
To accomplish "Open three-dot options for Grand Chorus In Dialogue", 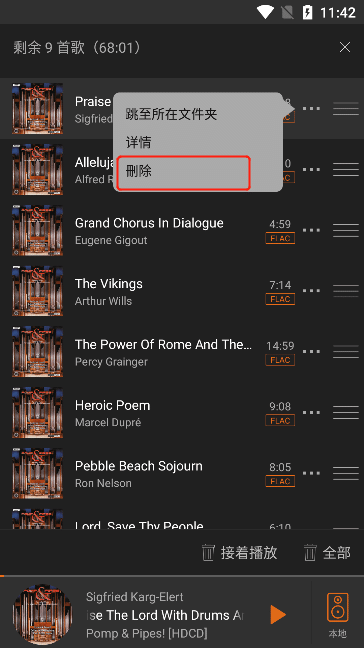I will coord(311,230).
